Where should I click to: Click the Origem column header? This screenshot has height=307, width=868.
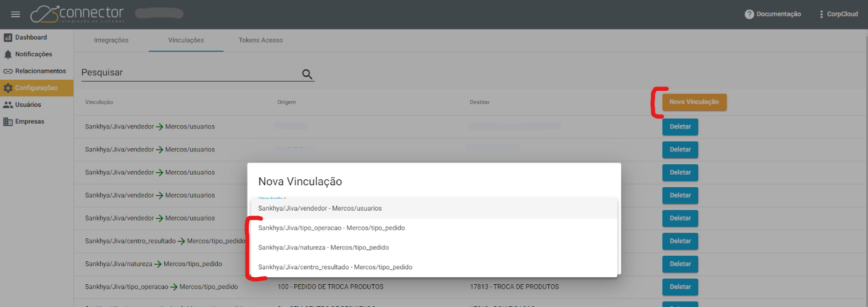point(287,102)
